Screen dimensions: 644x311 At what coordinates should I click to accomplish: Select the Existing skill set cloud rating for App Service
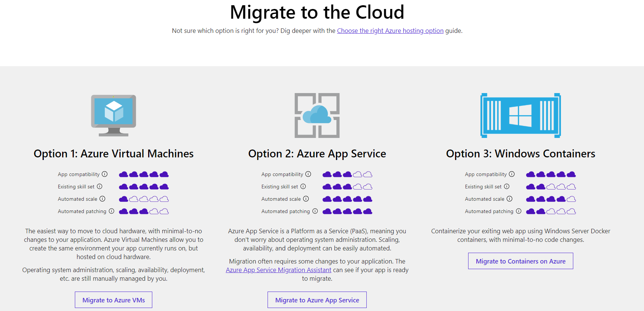(347, 187)
